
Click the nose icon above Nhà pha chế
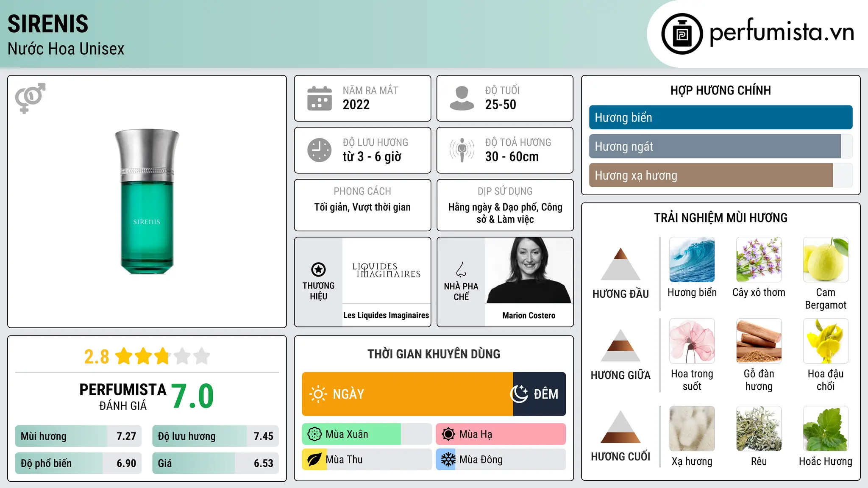tap(461, 269)
